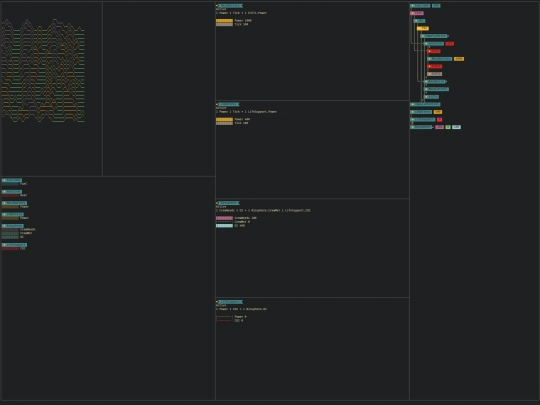
Task: Click the yellow marker beside the header above "CrewNeeds 100"
Action: tap(217, 203)
